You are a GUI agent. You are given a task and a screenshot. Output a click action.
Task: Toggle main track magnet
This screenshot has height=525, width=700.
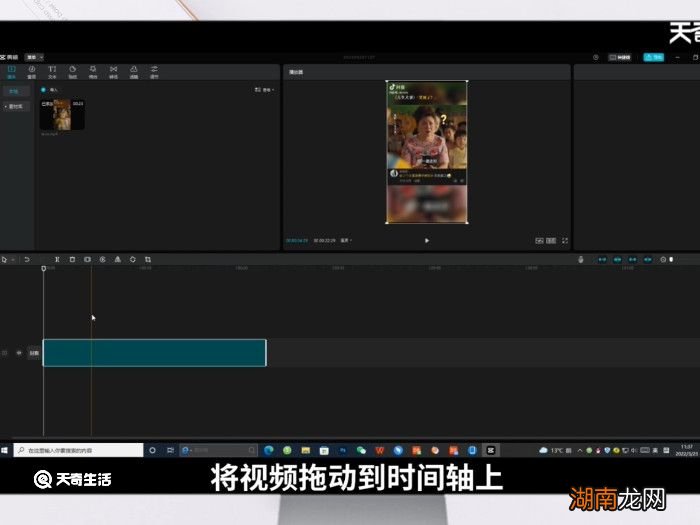click(x=602, y=259)
